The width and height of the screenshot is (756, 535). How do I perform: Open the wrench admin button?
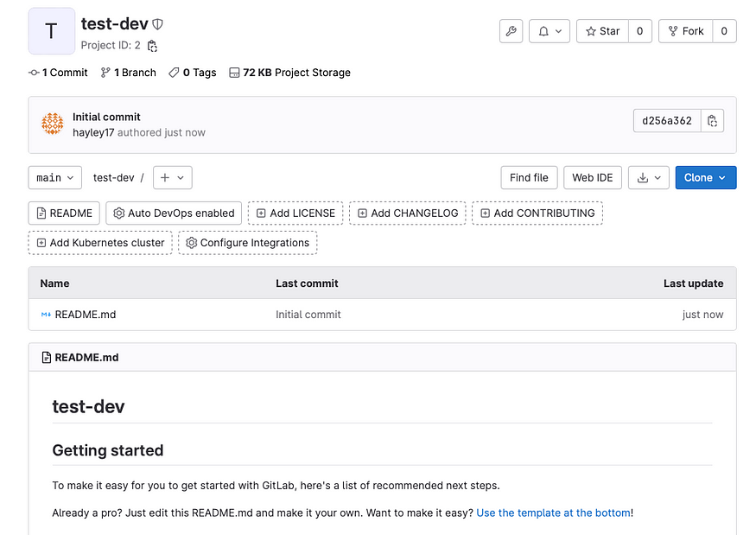pyautogui.click(x=511, y=31)
